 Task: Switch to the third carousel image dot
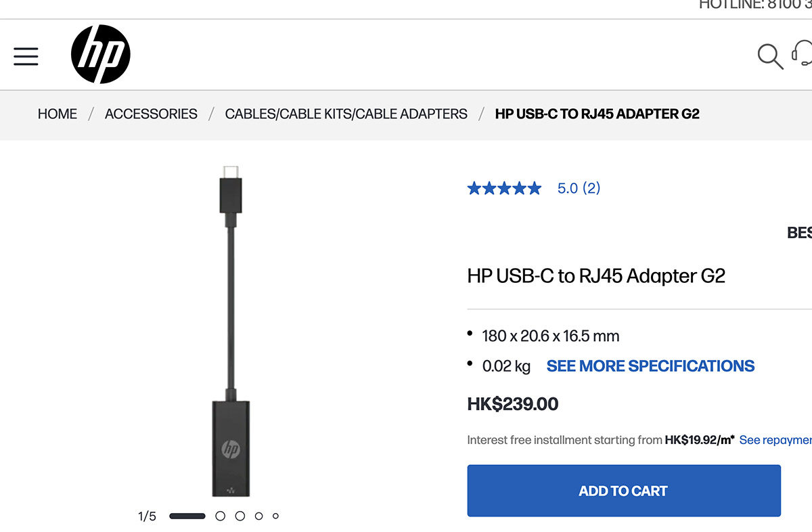pyautogui.click(x=240, y=516)
